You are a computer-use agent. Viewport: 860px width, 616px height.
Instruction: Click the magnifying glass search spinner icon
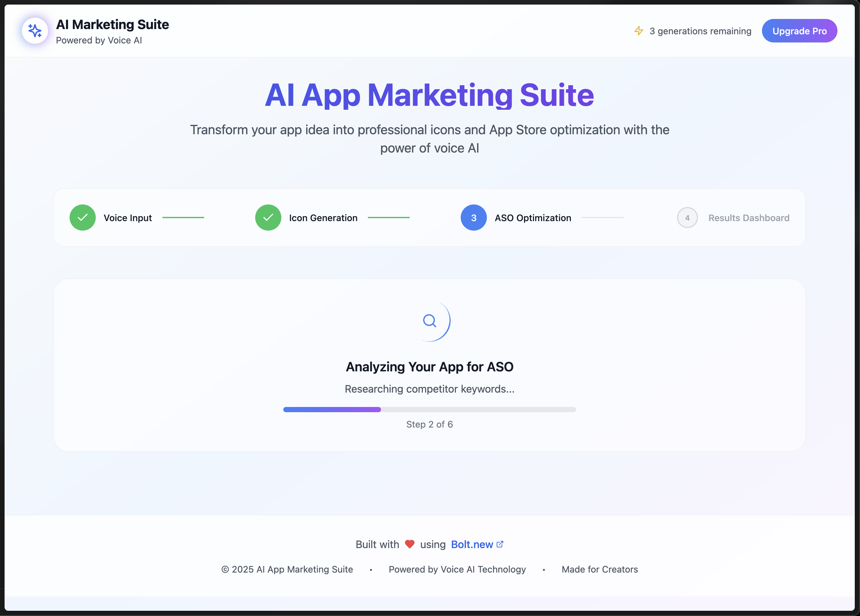tap(430, 321)
